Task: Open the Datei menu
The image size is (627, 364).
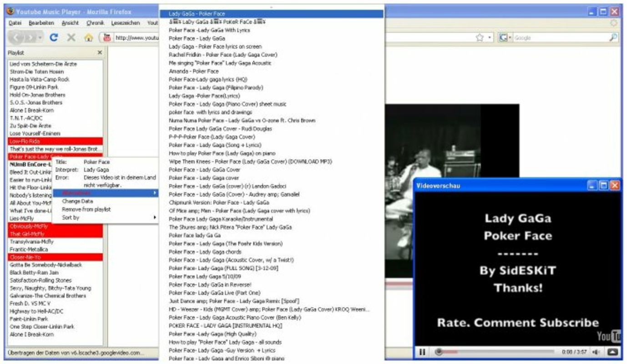Action: [15, 23]
